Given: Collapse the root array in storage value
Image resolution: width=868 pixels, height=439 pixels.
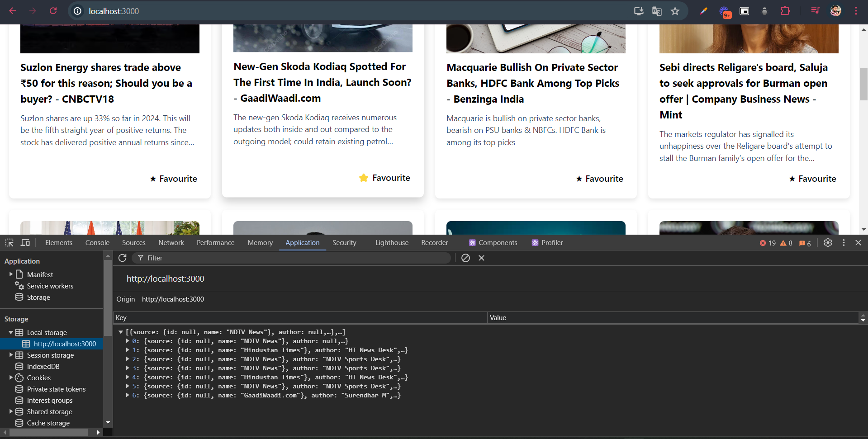Looking at the screenshot, I should [121, 332].
